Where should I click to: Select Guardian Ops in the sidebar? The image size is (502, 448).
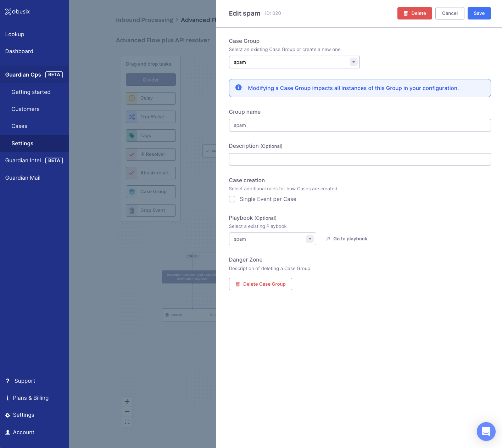34,75
